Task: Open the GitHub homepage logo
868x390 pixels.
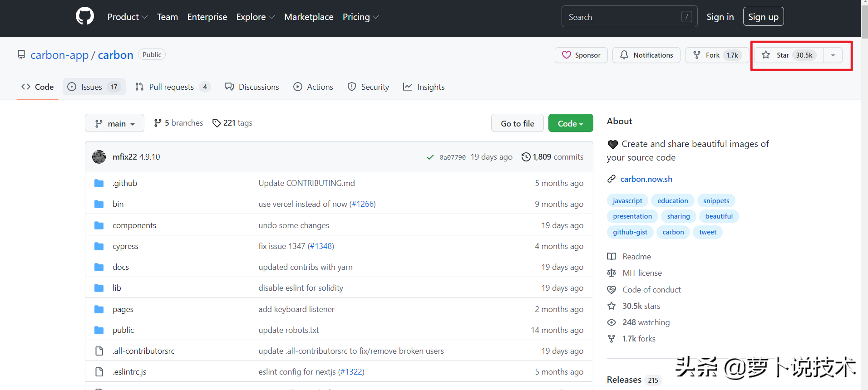Action: click(85, 16)
